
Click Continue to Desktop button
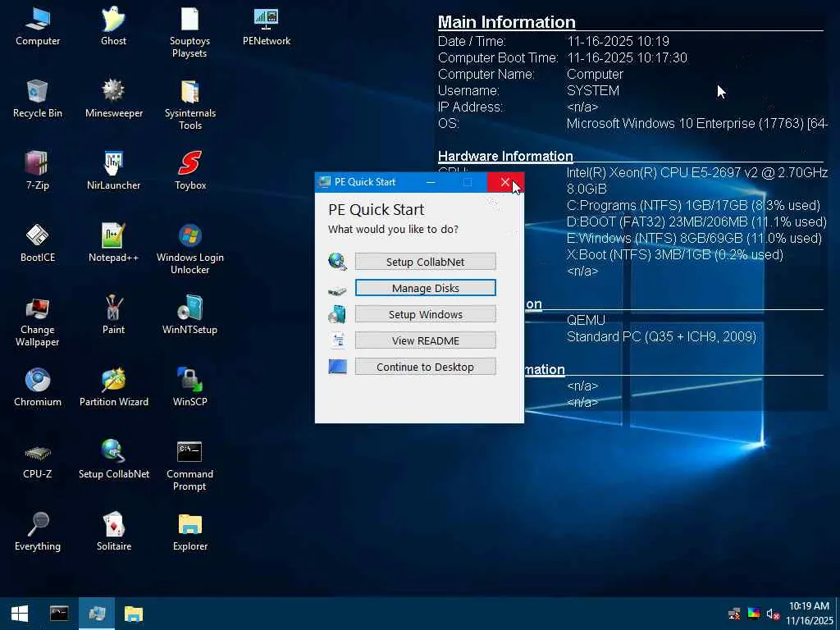(426, 367)
